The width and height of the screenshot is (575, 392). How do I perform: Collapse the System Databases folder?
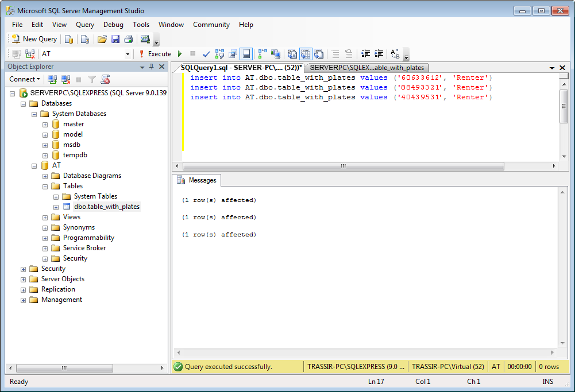(34, 114)
